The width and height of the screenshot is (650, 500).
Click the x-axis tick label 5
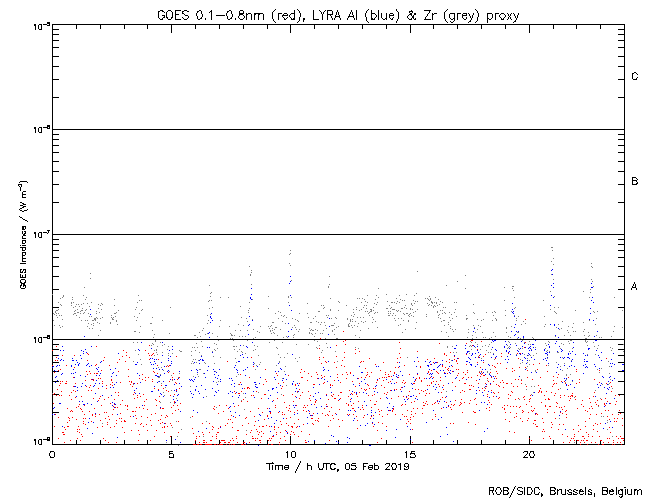click(x=171, y=453)
